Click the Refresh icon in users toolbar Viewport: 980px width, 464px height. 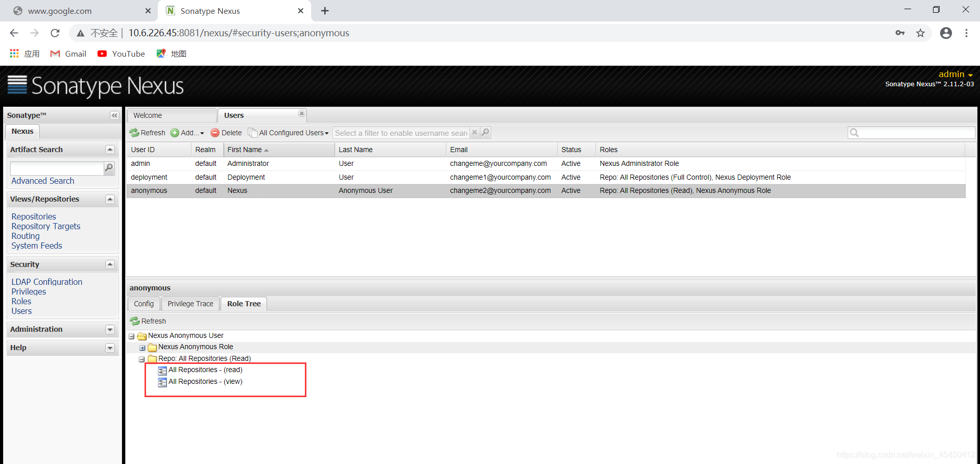[134, 133]
